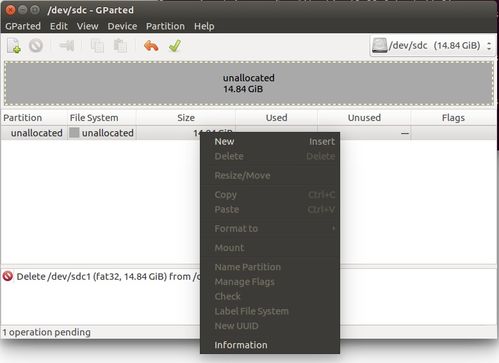Click the hard drive icon in device selector
Viewport: 499px width, 363px height.
(380, 45)
